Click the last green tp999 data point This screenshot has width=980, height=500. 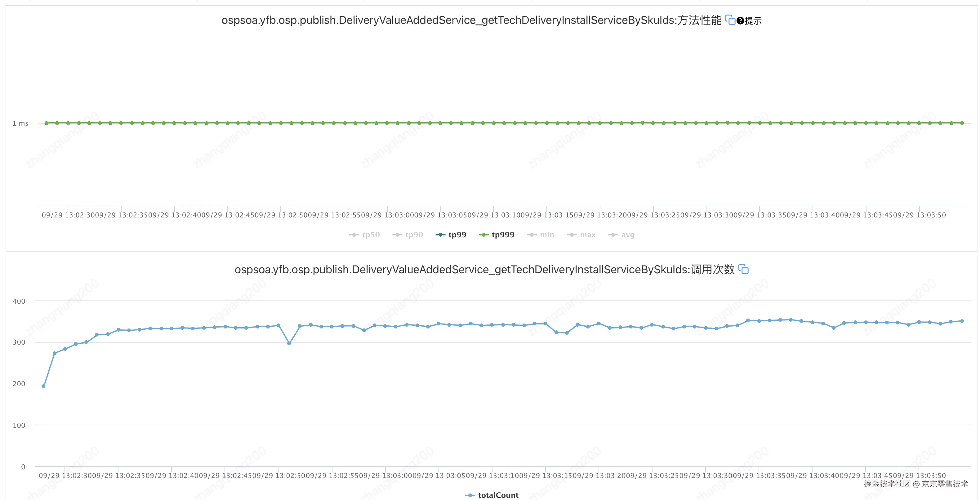pos(962,123)
